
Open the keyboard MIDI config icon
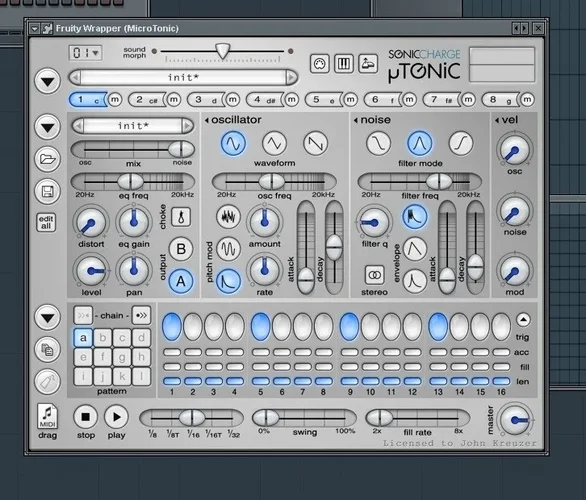[x=344, y=64]
